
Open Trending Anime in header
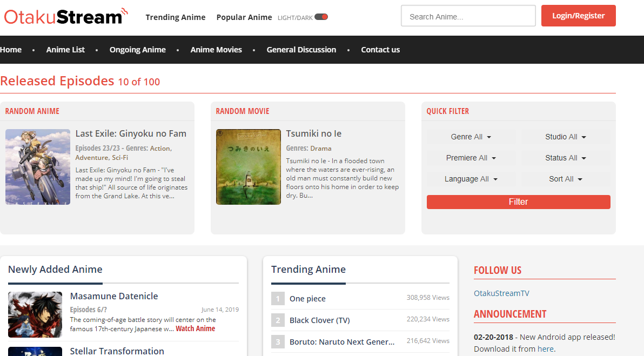pos(176,17)
